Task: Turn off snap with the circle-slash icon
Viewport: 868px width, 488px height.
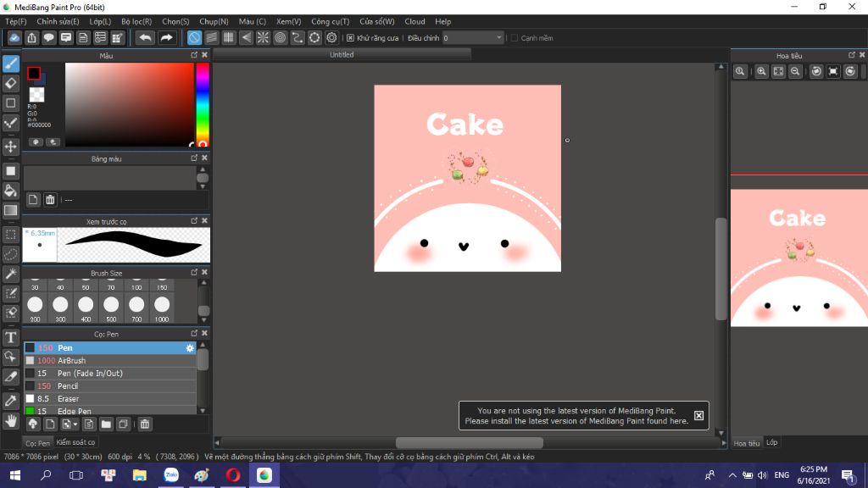Action: pos(194,37)
